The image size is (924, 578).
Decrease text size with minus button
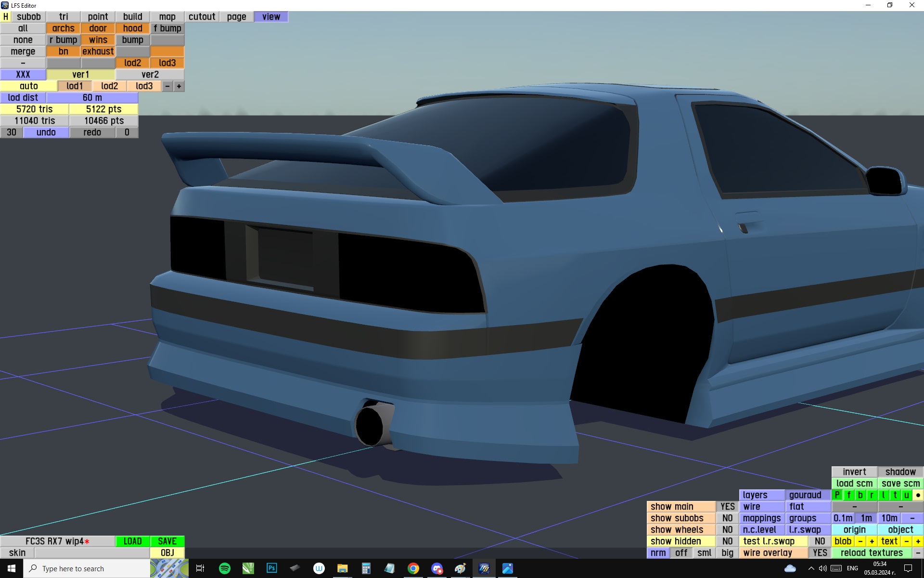coord(907,541)
